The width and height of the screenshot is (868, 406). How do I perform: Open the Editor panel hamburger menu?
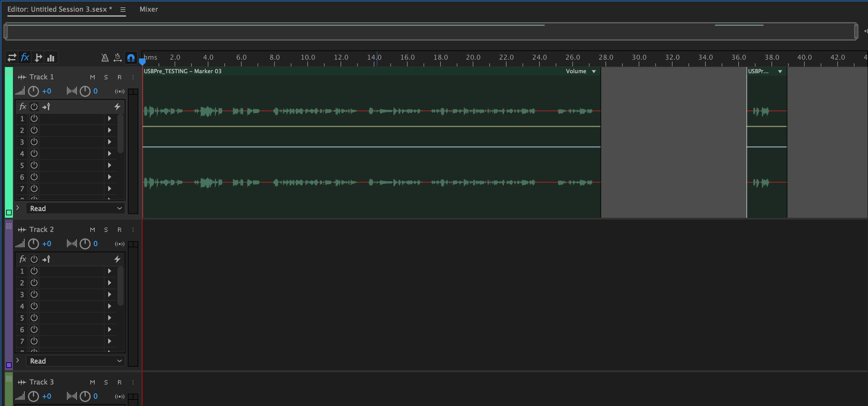point(123,10)
